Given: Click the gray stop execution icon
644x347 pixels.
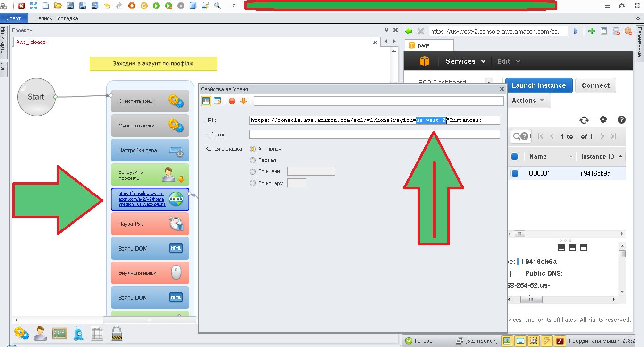Looking at the screenshot, I should click(x=181, y=6).
